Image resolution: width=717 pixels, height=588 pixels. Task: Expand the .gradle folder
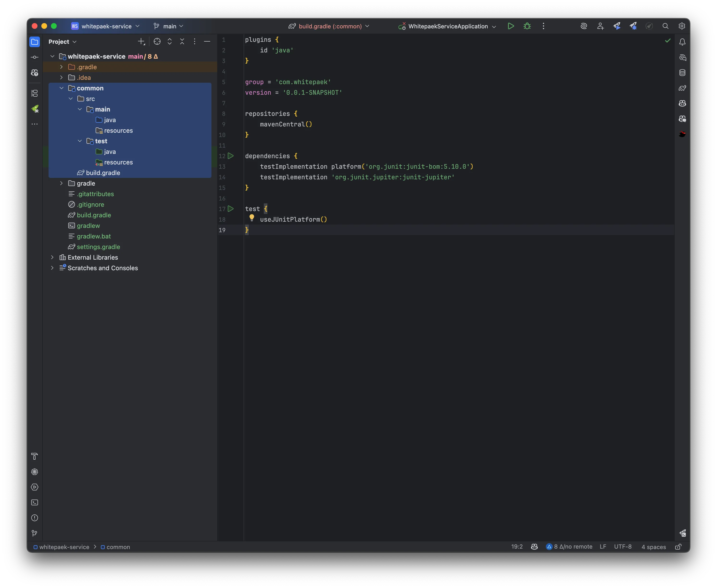click(x=61, y=67)
